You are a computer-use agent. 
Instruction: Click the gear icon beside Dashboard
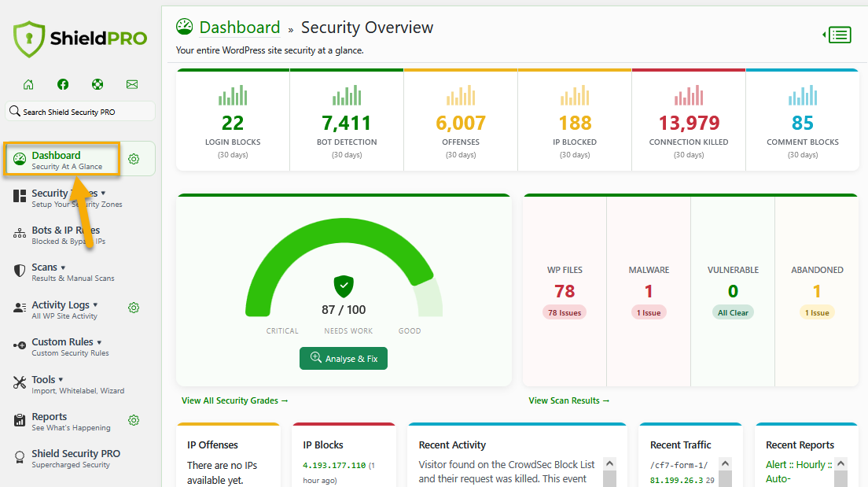134,159
